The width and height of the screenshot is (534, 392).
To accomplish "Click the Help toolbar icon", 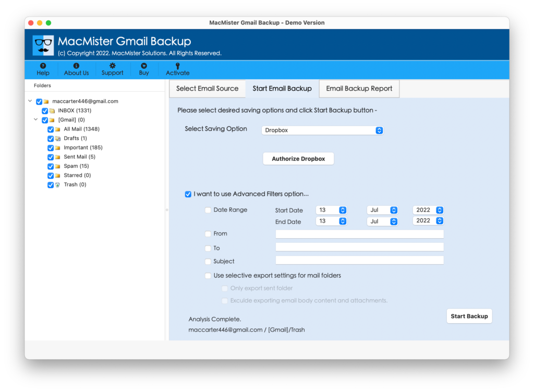I will 43,66.
